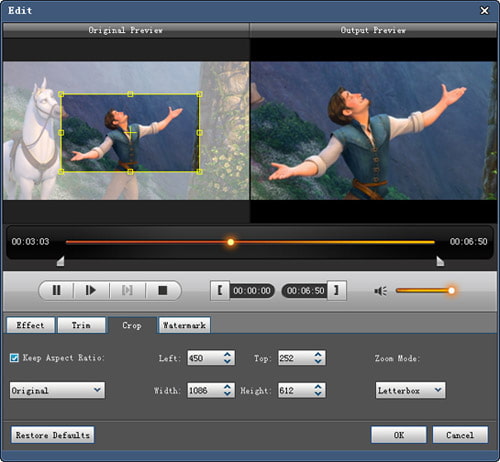
Task: Click the play button
Action: [90, 290]
